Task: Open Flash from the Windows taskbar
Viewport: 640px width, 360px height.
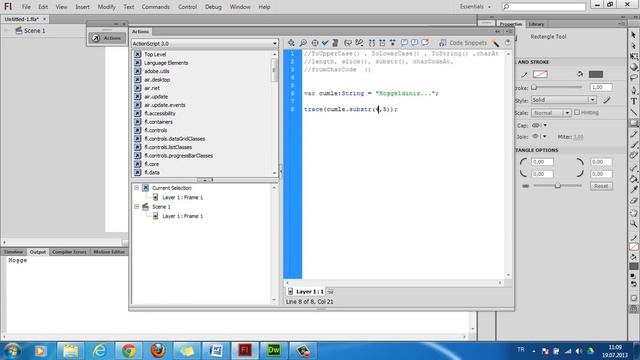Action: coord(244,350)
